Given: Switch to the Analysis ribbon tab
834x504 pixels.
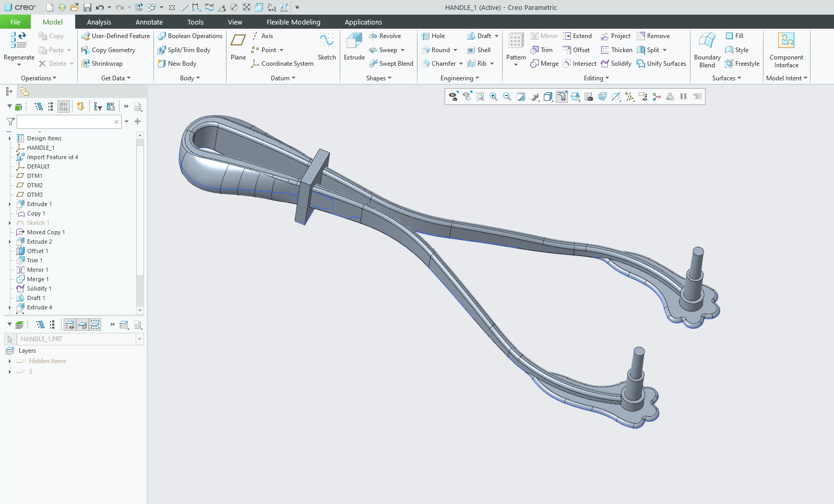Looking at the screenshot, I should [x=99, y=22].
